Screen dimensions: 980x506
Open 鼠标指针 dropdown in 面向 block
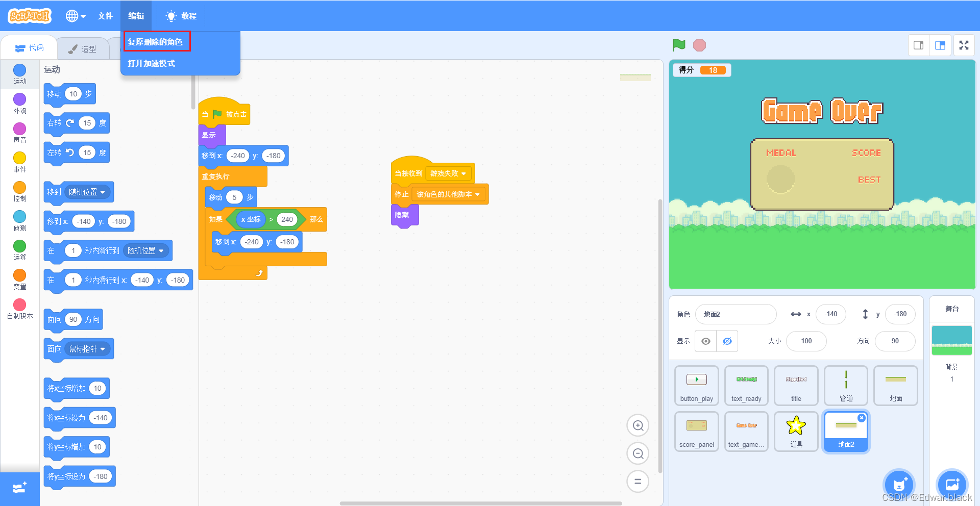[87, 349]
